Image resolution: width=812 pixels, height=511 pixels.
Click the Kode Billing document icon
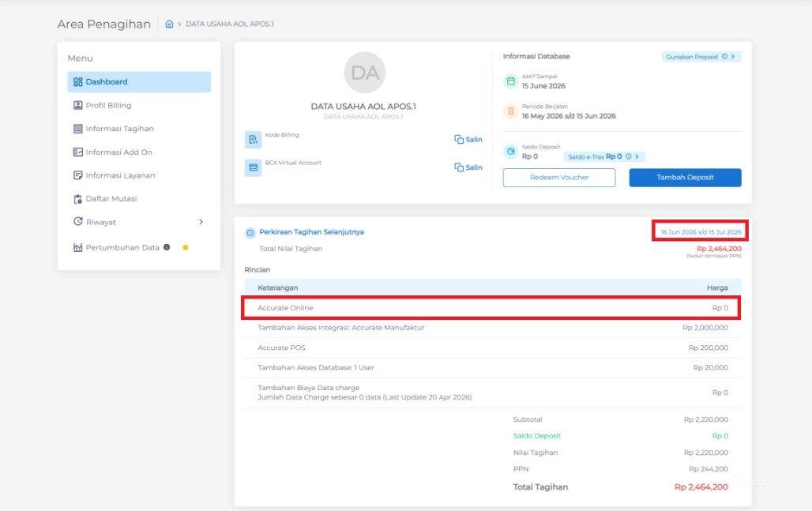pyautogui.click(x=254, y=140)
